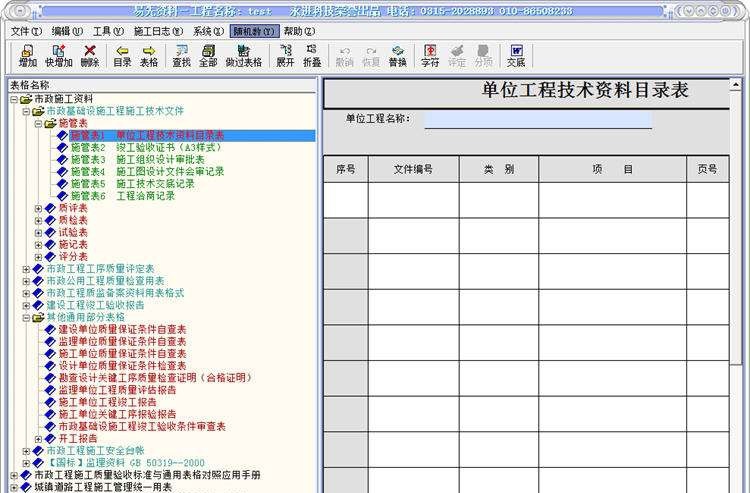Expand the 施记表 node
Image resolution: width=750 pixels, height=493 pixels.
click(x=38, y=245)
